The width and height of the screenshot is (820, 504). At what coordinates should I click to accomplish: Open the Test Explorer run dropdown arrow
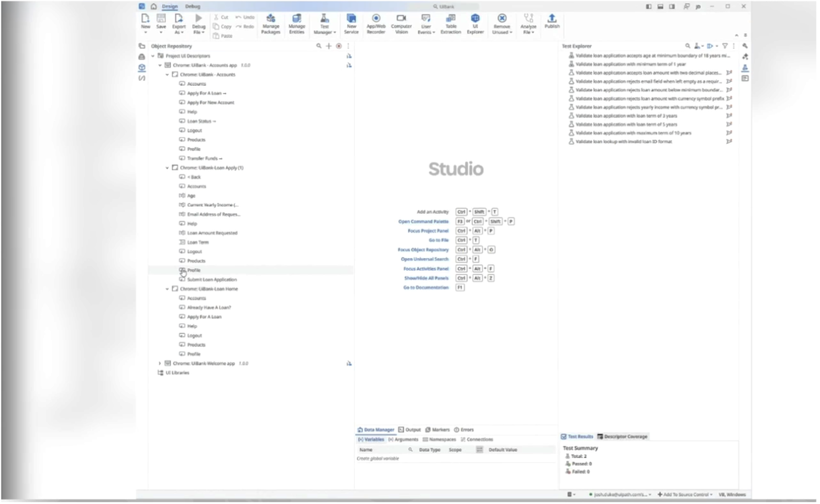click(716, 46)
